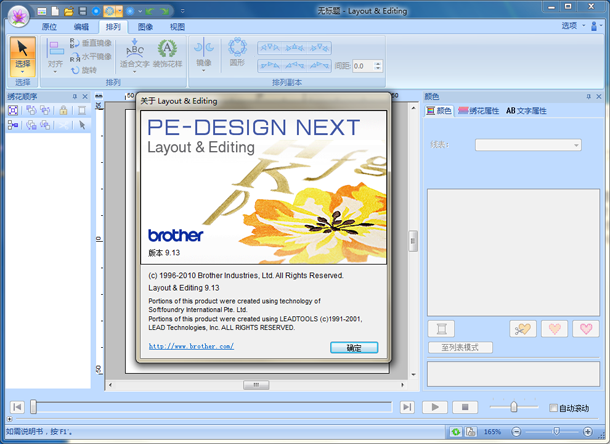Click the skip-to-start playback button

[x=17, y=407]
